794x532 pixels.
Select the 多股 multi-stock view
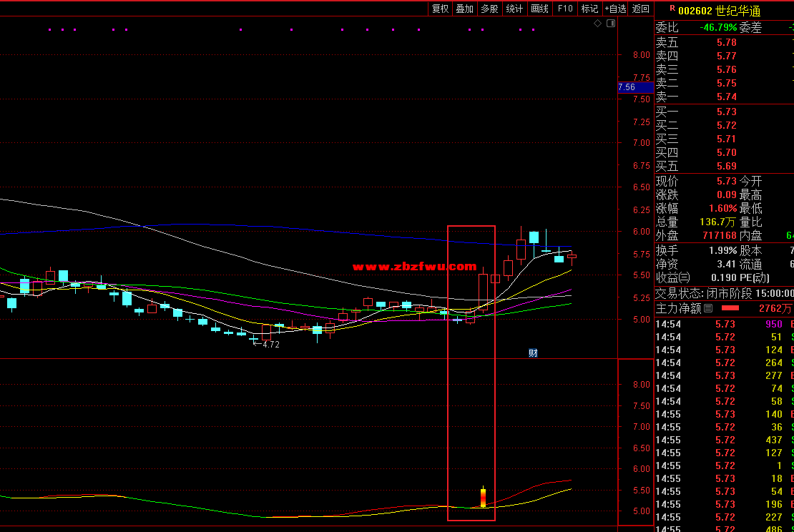pyautogui.click(x=489, y=9)
